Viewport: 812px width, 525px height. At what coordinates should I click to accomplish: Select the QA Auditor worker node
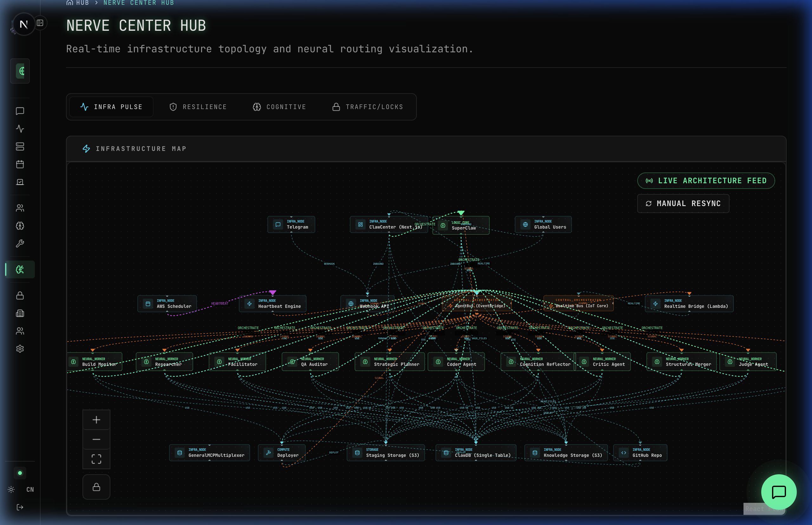click(x=310, y=362)
